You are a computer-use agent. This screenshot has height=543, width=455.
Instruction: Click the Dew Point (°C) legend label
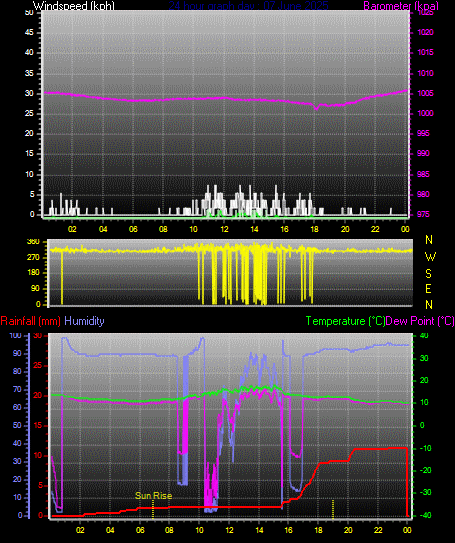[420, 321]
